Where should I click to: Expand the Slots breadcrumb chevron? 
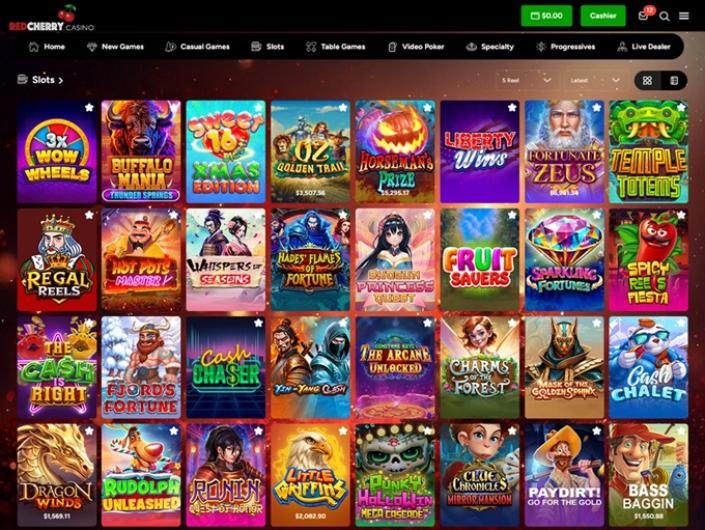(61, 80)
